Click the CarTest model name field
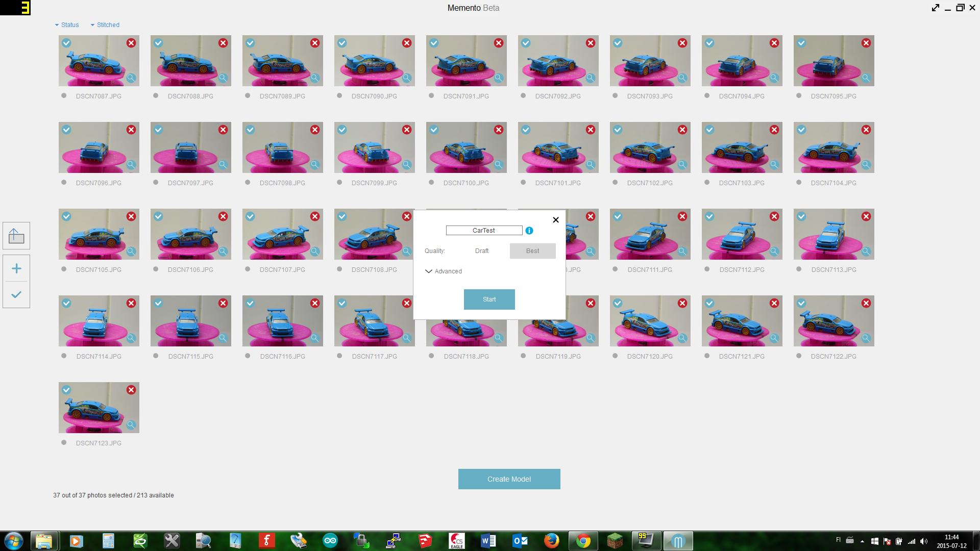980x551 pixels. [x=484, y=231]
